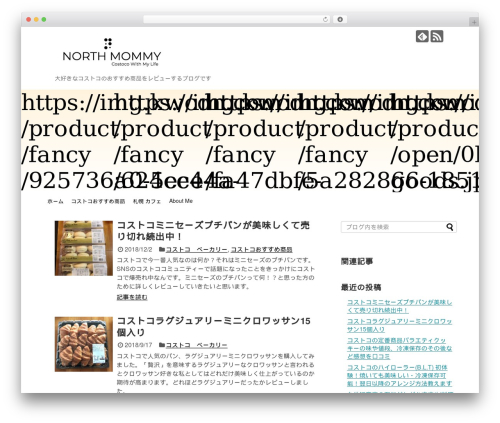Click the site tagline under the logo
500x423 pixels.
[x=133, y=78]
